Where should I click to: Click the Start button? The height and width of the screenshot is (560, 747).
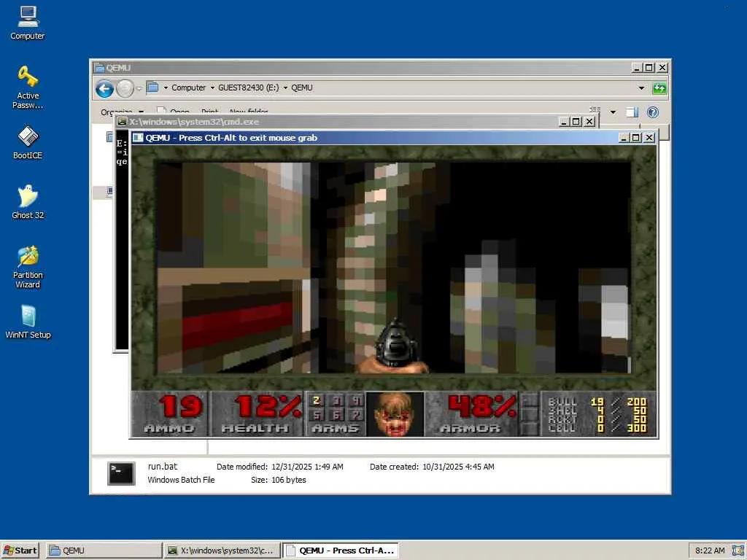[x=20, y=551]
